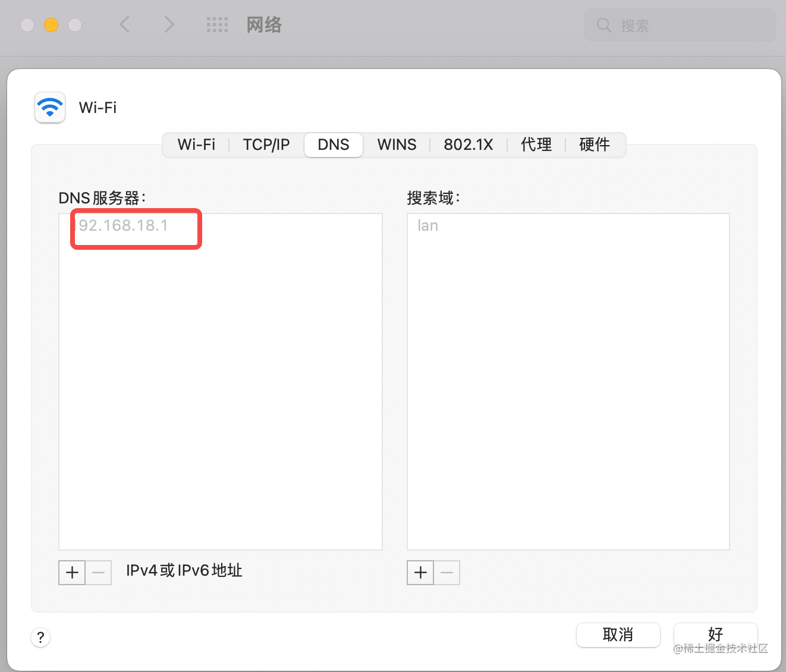Select the DNS tab
The height and width of the screenshot is (672, 786).
[334, 145]
